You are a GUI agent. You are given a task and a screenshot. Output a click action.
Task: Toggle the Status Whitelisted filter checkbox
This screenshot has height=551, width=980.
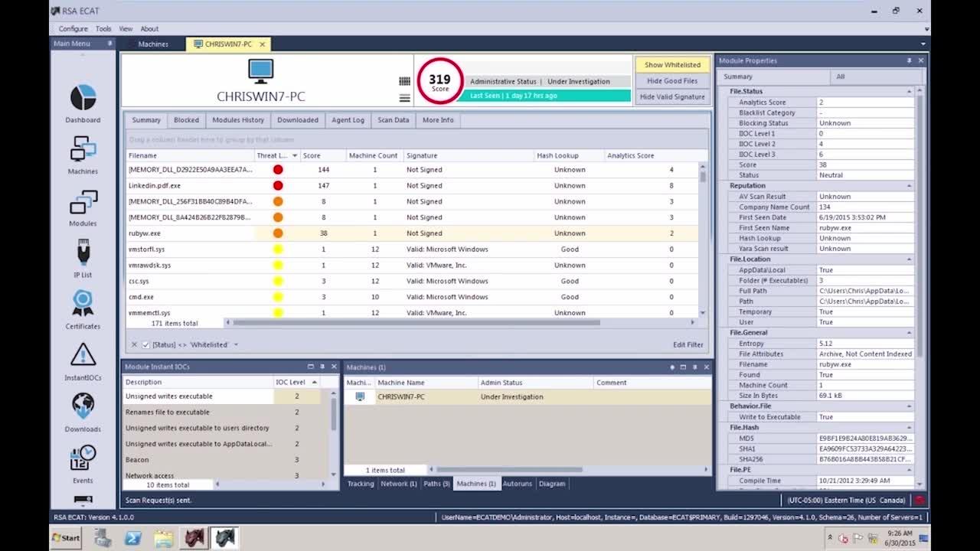pos(145,344)
